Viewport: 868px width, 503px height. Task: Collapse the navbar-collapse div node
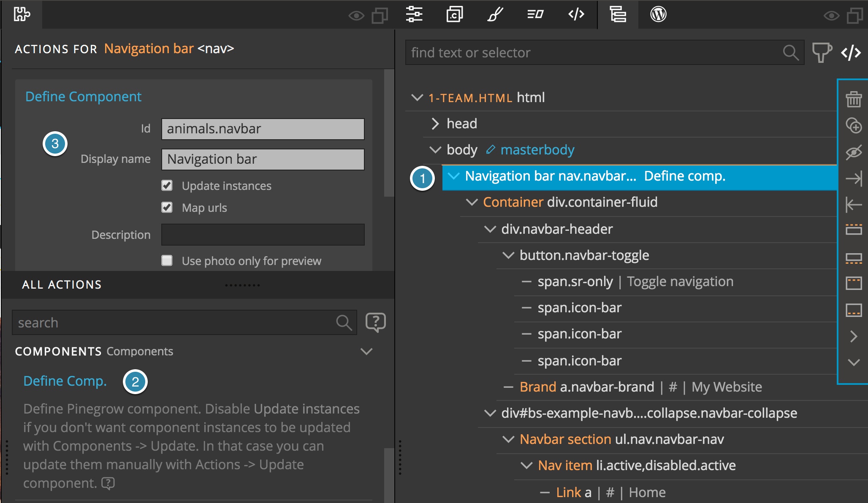490,413
